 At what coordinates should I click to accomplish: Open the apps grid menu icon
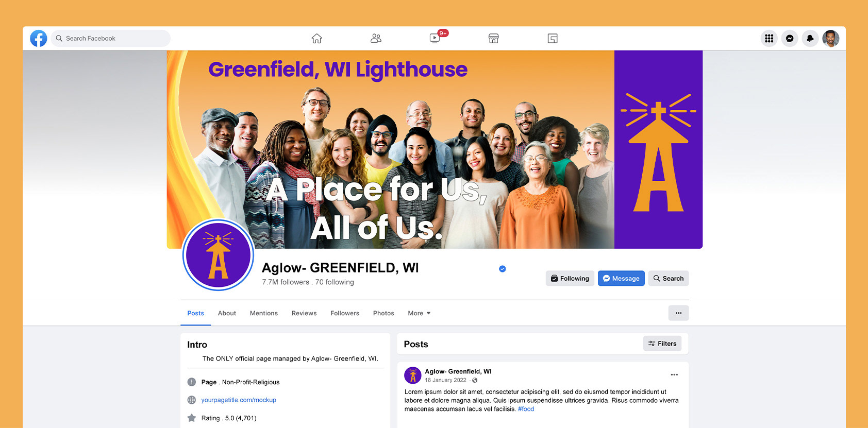click(x=769, y=38)
